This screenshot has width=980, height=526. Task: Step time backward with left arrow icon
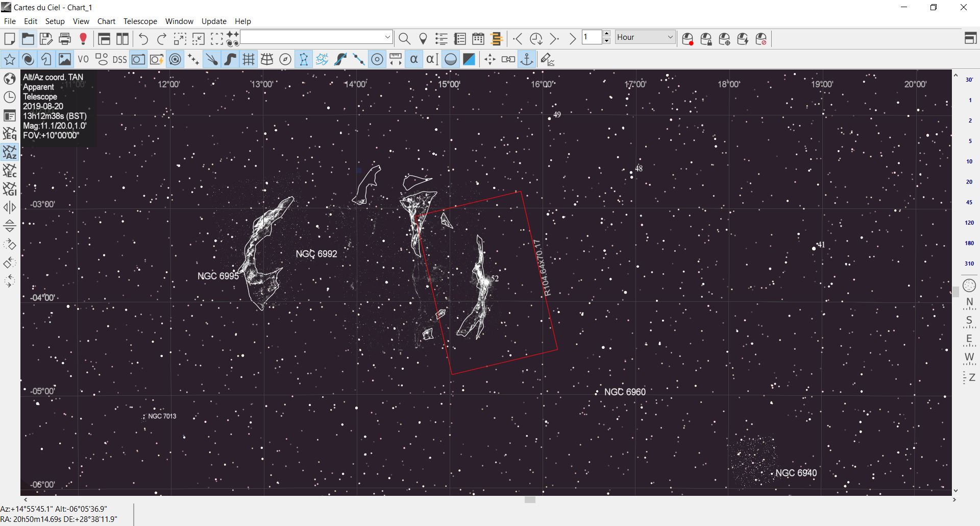(518, 39)
